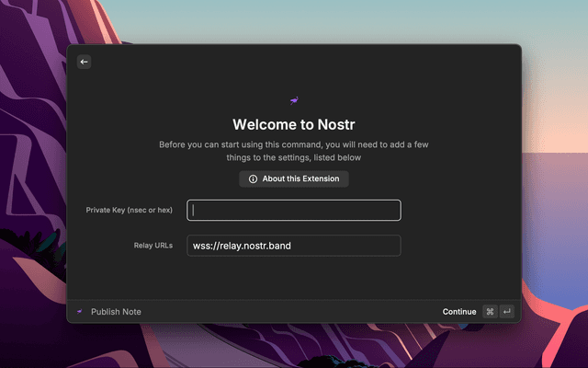Screen dimensions: 588x368
Task: Click the desktop wallpaper left of the window
Action: (x=32, y=184)
